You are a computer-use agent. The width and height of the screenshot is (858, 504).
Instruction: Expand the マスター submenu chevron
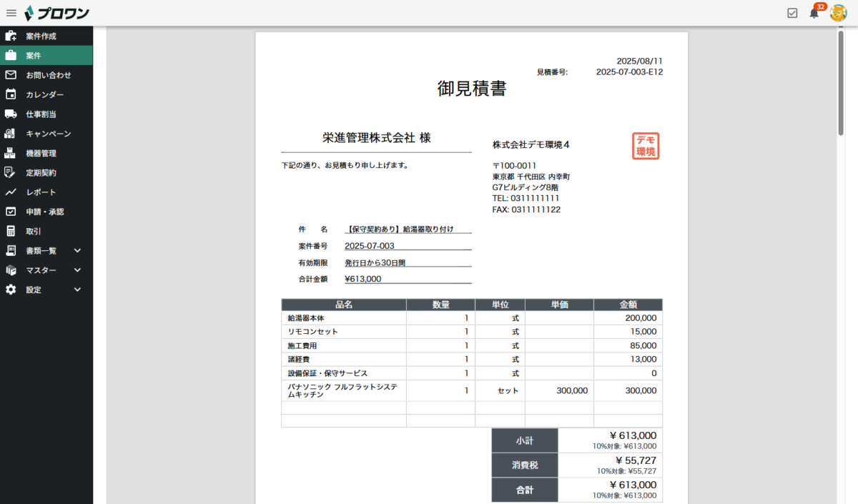pyautogui.click(x=77, y=270)
